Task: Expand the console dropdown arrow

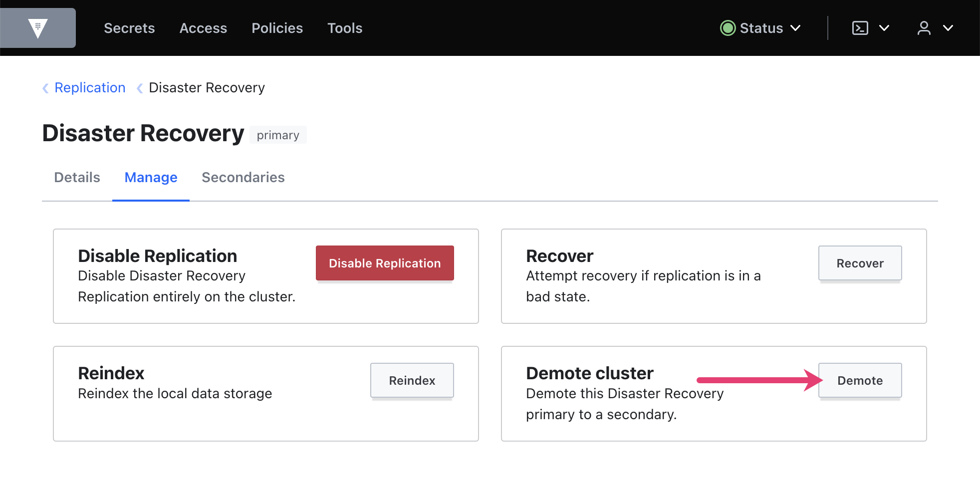Action: (x=884, y=28)
